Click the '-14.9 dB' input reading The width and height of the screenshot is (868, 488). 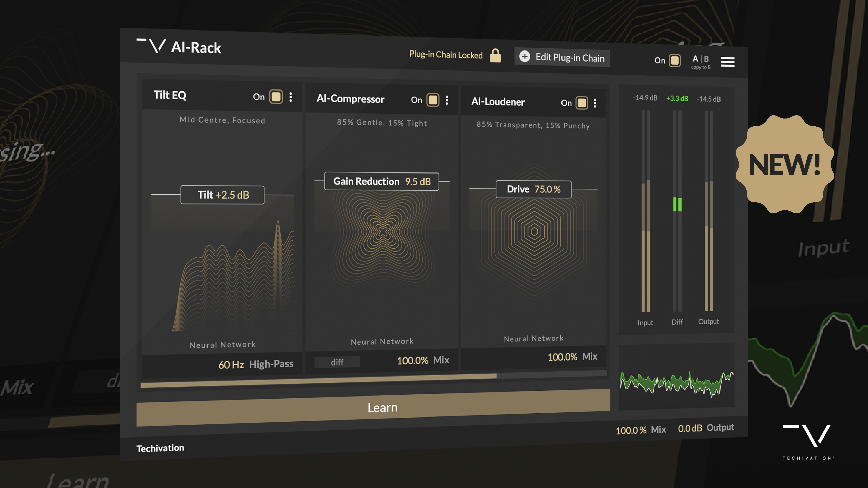[645, 98]
